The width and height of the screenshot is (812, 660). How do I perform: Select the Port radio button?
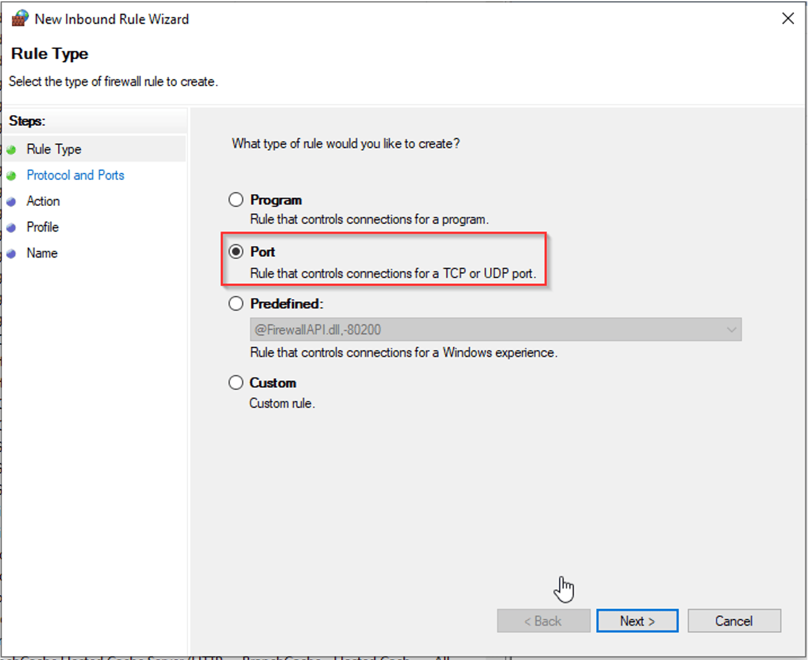(236, 252)
